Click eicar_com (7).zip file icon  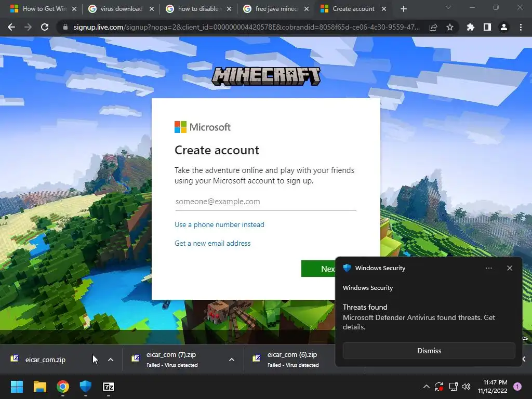click(x=136, y=358)
